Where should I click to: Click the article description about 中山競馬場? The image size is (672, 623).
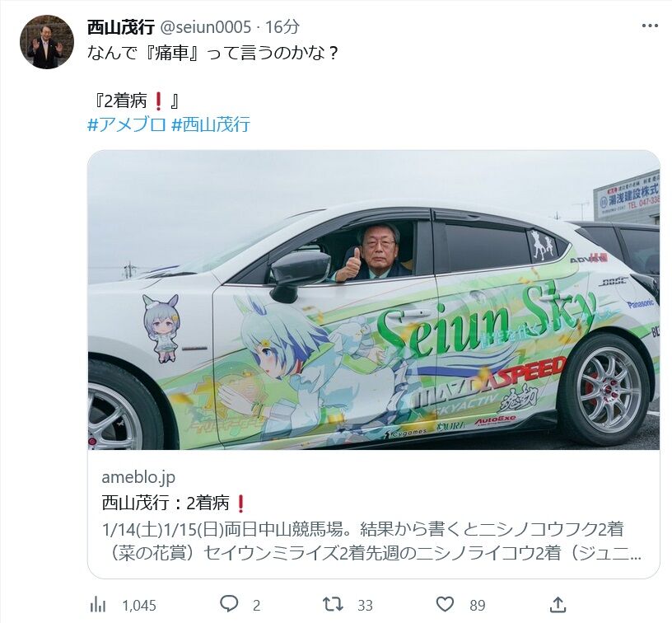[371, 541]
